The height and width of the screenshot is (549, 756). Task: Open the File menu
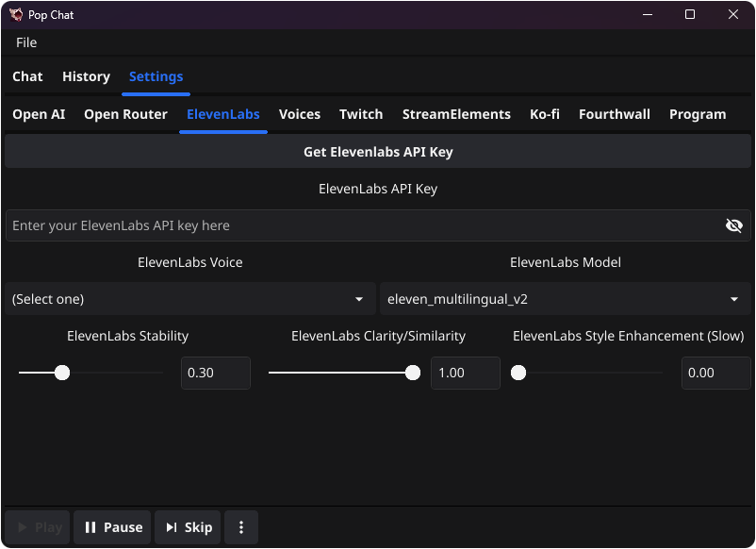(25, 42)
